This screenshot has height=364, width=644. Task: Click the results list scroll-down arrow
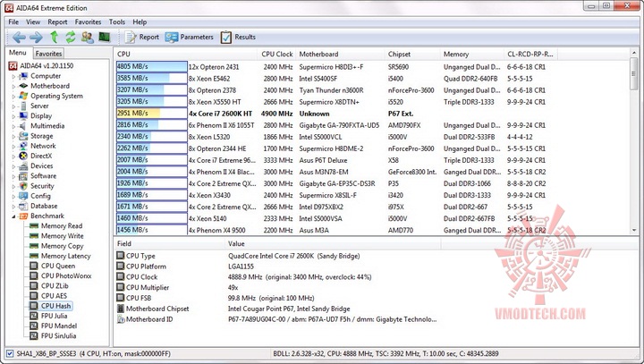point(634,231)
